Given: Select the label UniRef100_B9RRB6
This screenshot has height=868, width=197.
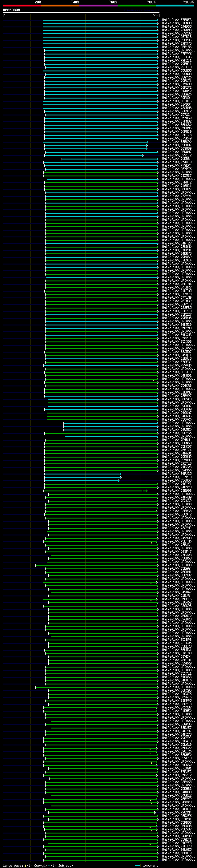Looking at the screenshot, I should pos(177,40).
